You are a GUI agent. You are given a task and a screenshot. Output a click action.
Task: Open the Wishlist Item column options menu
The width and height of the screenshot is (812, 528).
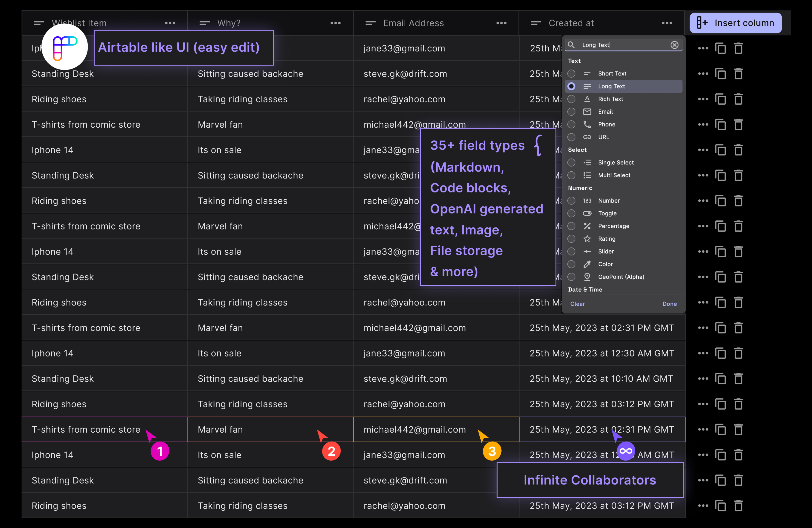coord(170,23)
